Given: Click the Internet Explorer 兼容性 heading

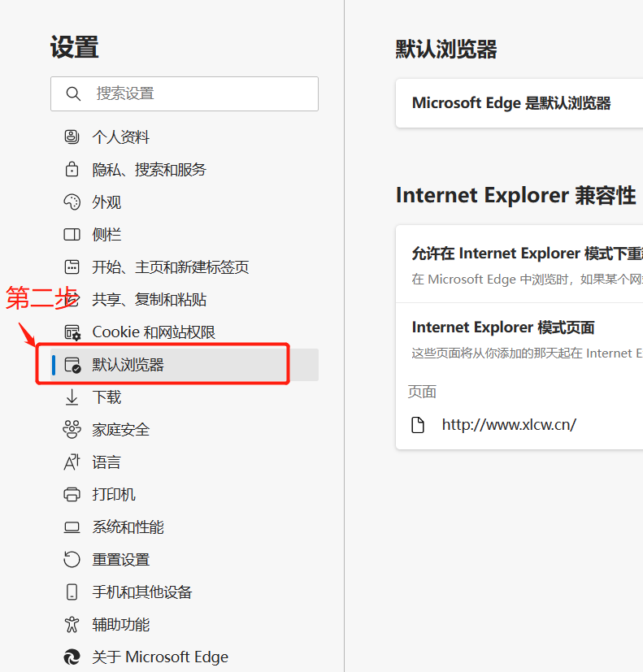Looking at the screenshot, I should (x=515, y=196).
